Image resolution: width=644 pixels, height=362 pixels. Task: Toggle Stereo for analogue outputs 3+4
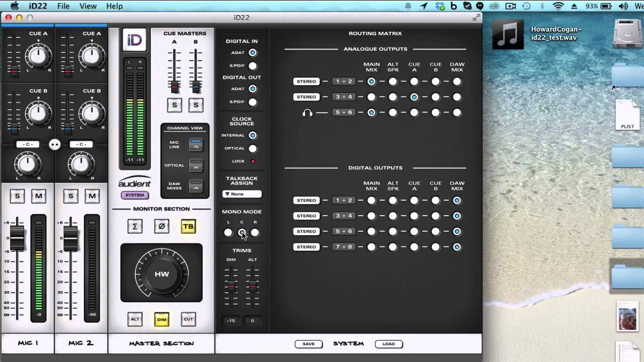[306, 97]
